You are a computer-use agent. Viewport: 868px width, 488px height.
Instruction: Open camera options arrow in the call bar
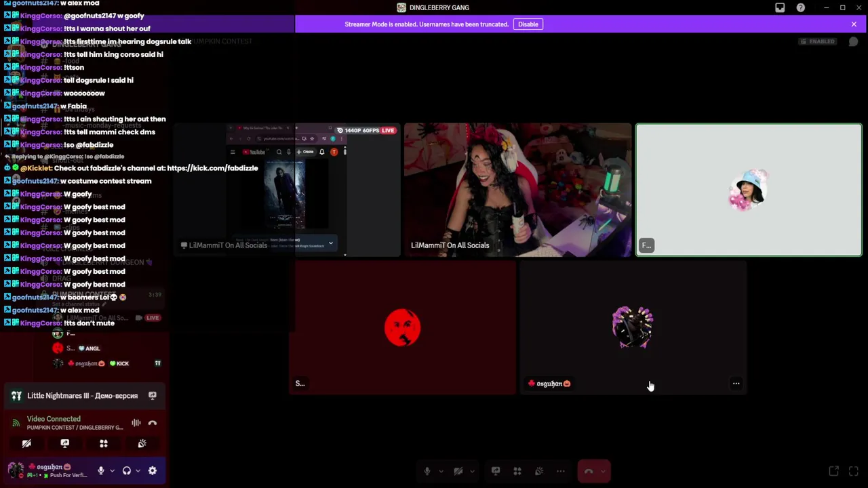point(472,471)
